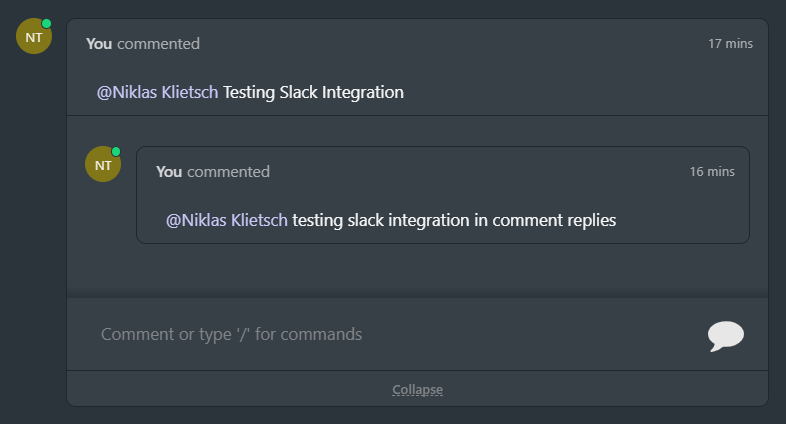
Task: Click the 'You' author name in top comment
Action: click(x=99, y=44)
